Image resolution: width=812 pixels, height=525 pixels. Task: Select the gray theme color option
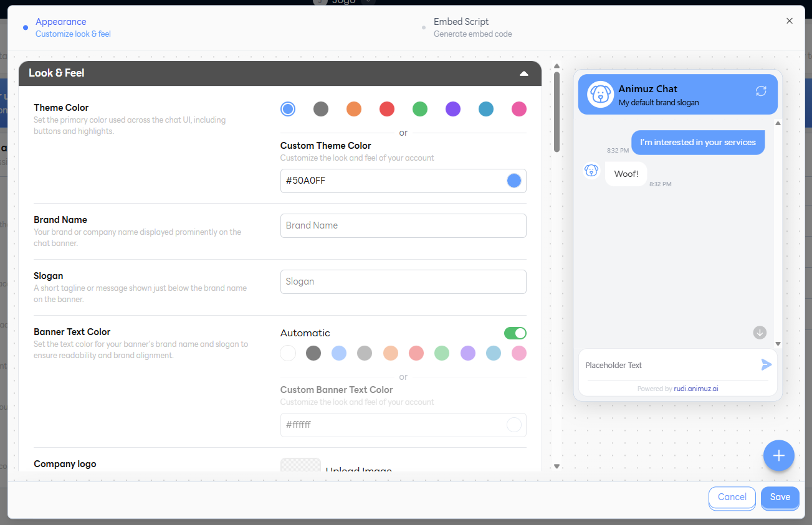320,110
